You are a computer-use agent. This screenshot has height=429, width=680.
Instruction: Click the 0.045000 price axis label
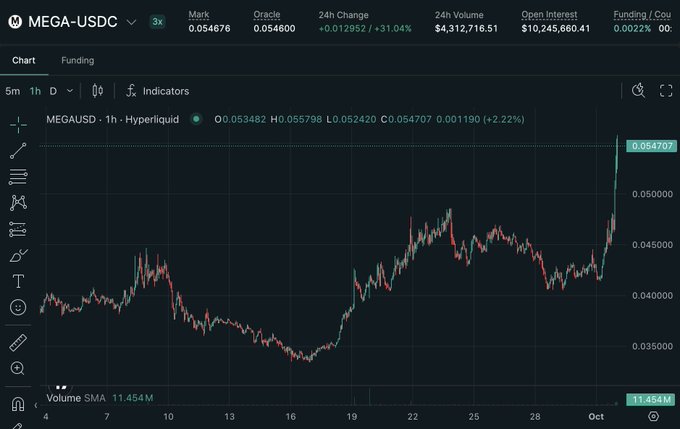[652, 245]
